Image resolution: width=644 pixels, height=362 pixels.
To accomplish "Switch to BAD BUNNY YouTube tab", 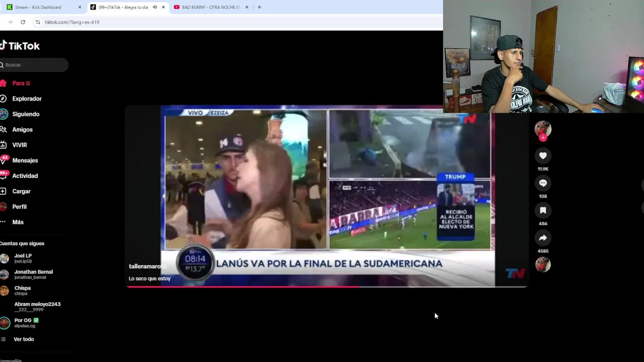I will [x=211, y=7].
